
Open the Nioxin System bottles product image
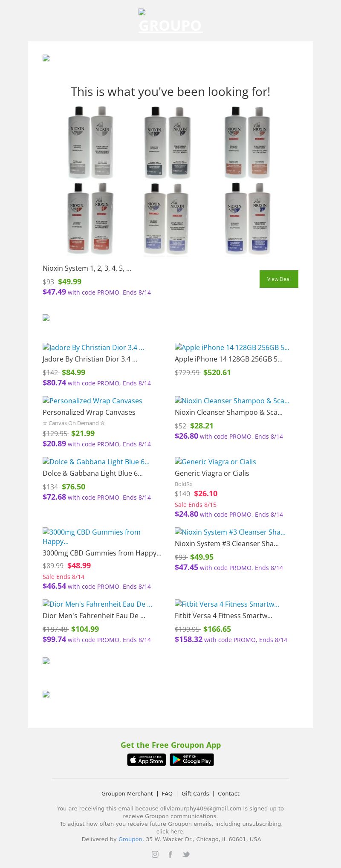[x=170, y=181]
